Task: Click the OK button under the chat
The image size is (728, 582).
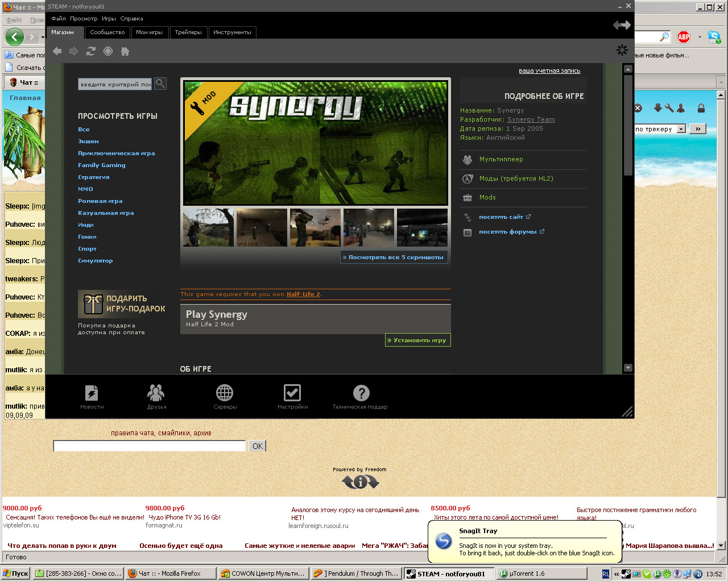Action: click(x=258, y=446)
